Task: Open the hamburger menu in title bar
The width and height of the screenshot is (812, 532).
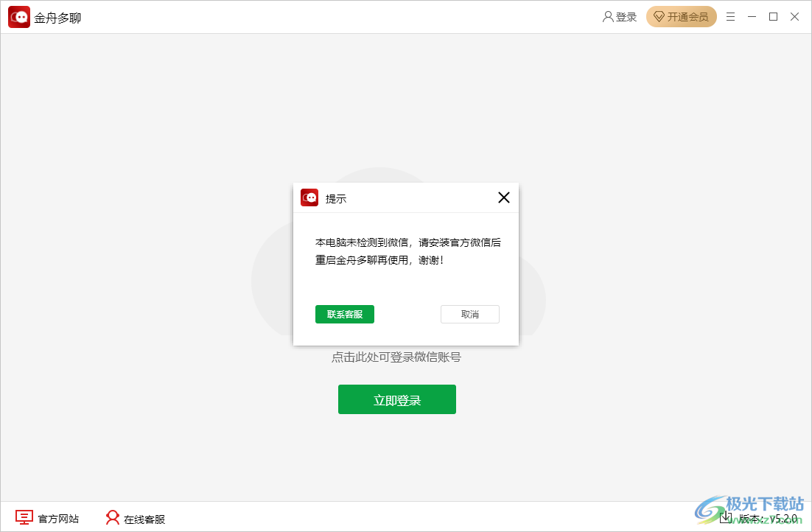Action: tap(730, 17)
